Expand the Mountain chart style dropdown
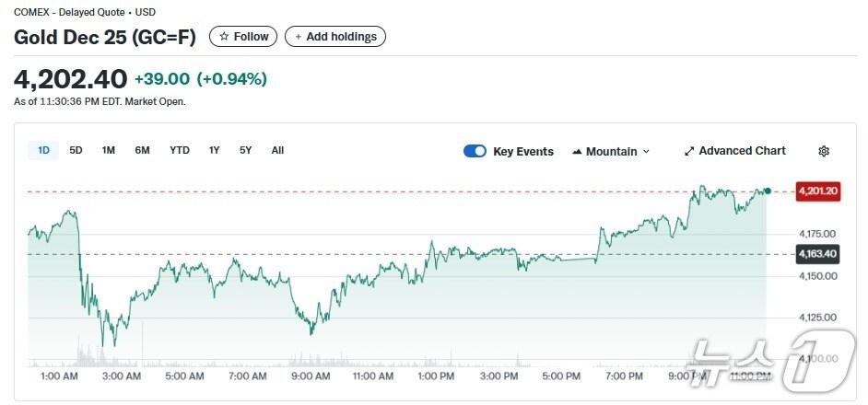Screen dimensions: 868x405 coord(645,151)
